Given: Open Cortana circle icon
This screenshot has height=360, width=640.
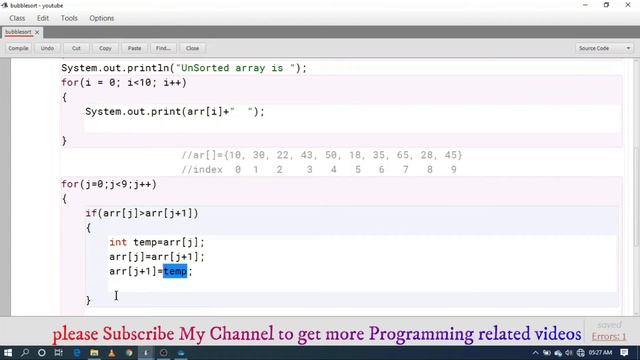Looking at the screenshot, I should pyautogui.click(x=42, y=353).
